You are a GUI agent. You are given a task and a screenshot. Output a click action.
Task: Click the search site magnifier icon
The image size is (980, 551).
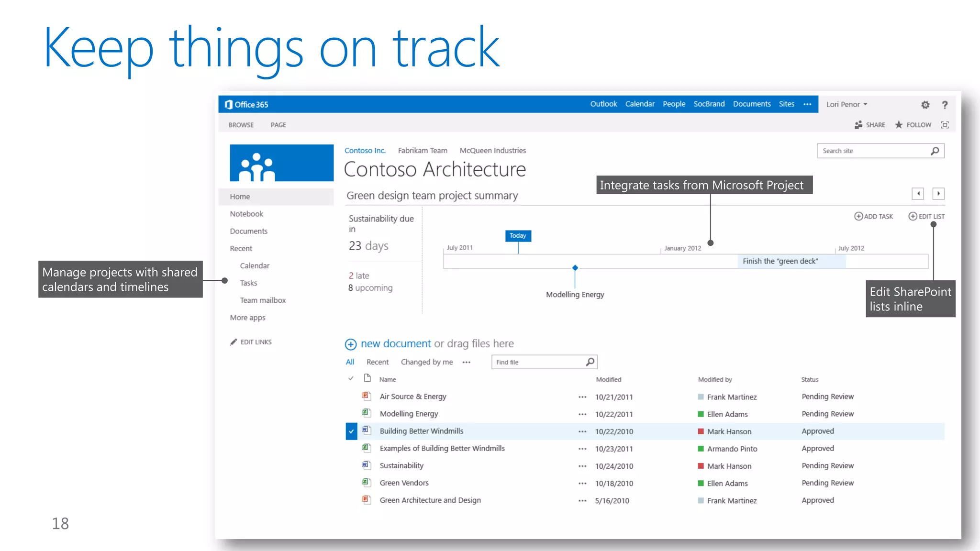click(935, 151)
